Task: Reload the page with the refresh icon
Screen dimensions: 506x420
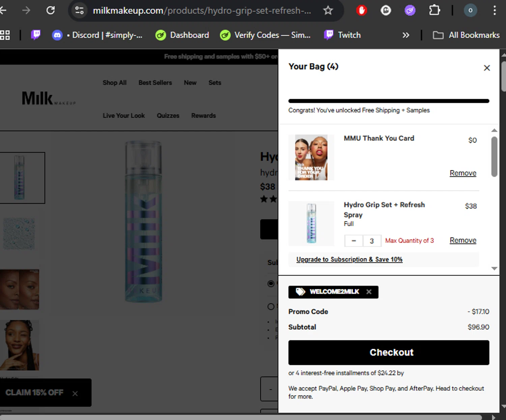Action: (x=51, y=10)
